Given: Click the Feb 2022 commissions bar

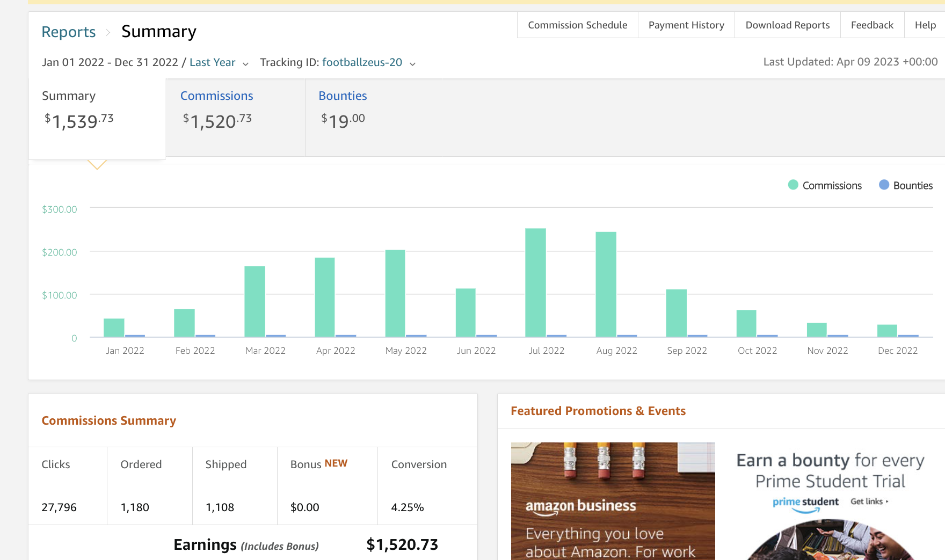Looking at the screenshot, I should [184, 323].
